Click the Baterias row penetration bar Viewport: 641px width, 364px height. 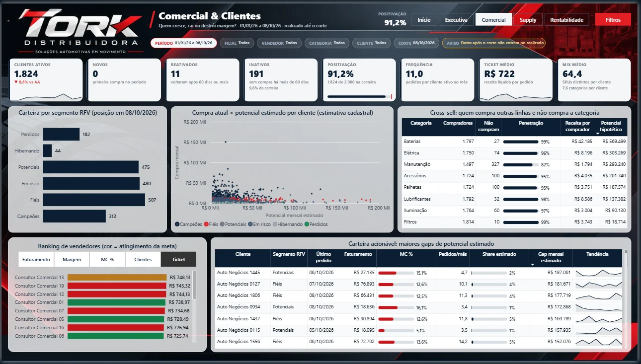[521, 142]
